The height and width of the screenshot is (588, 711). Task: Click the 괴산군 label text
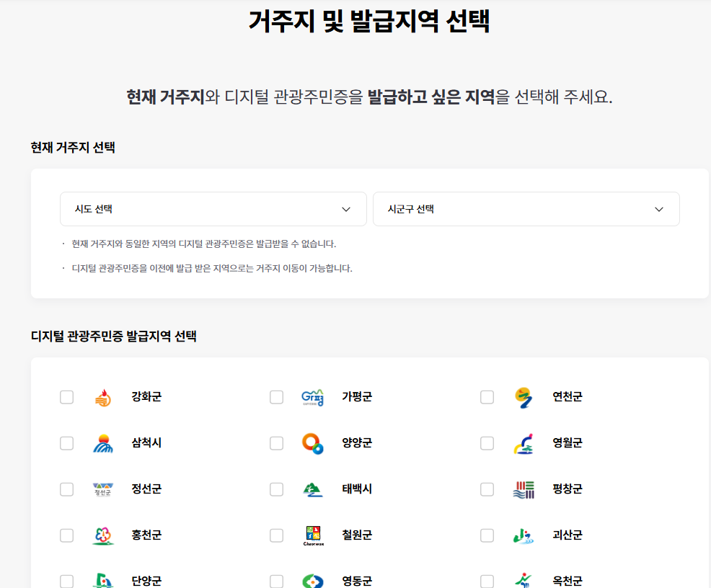(x=568, y=535)
